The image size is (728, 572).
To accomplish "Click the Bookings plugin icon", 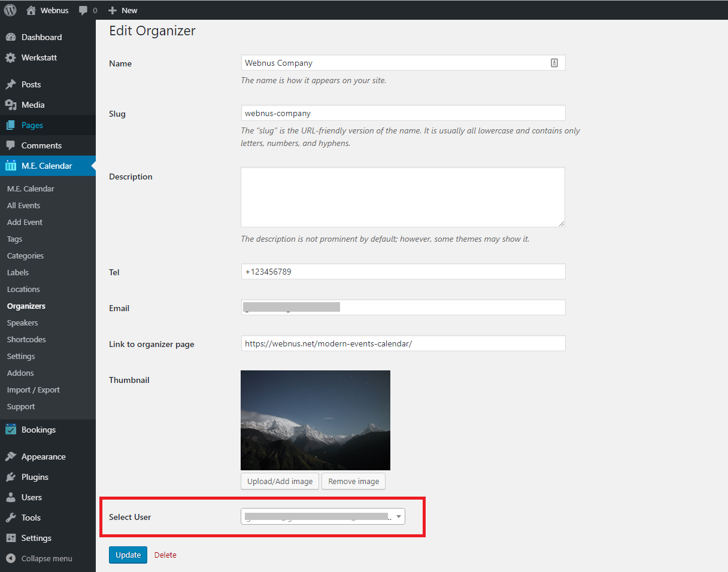I will pos(13,430).
